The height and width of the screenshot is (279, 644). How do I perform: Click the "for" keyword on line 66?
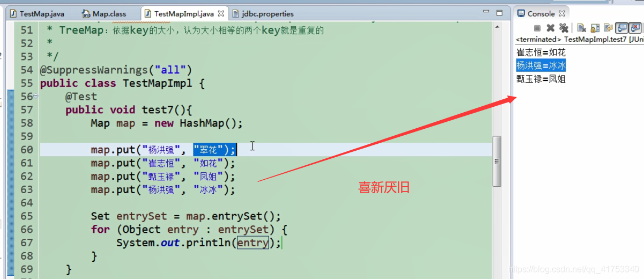pyautogui.click(x=100, y=229)
